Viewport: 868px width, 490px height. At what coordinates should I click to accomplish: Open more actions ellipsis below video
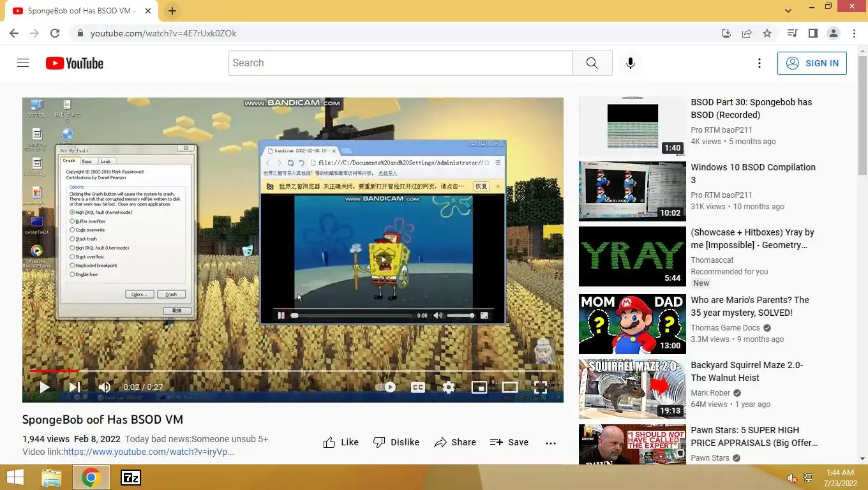551,443
